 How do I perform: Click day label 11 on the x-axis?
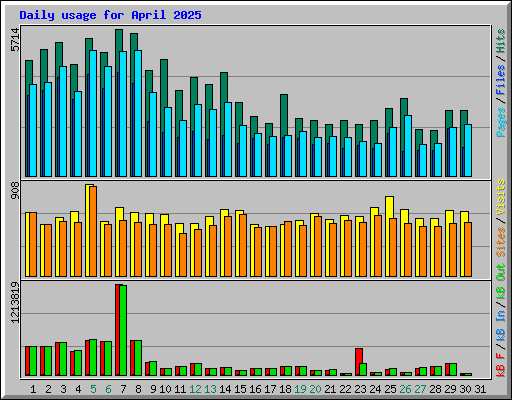(x=180, y=389)
